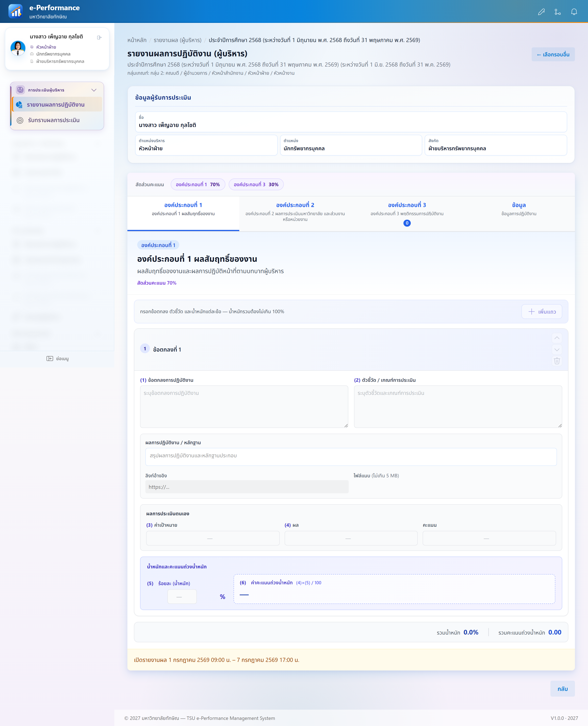This screenshot has width=588, height=726.
Task: Delete ข้อตกลงที่ 1 with trash icon
Action: [x=557, y=361]
